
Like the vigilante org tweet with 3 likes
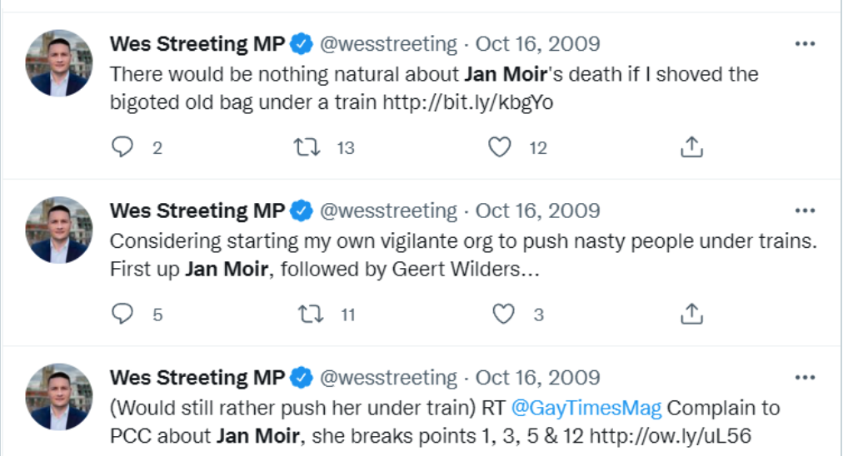pyautogui.click(x=502, y=314)
